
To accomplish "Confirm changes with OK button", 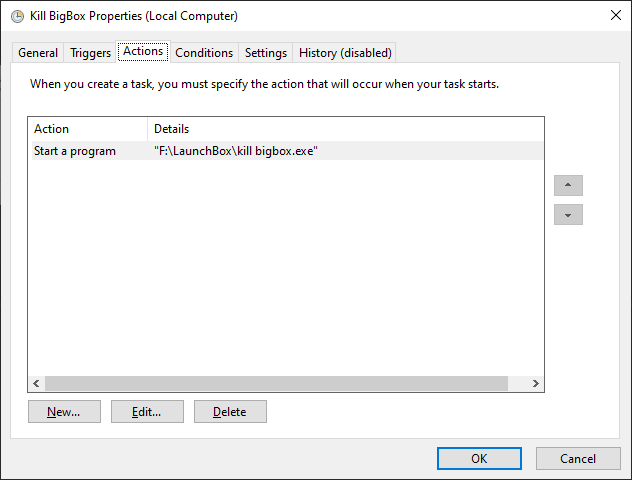I will click(x=479, y=459).
